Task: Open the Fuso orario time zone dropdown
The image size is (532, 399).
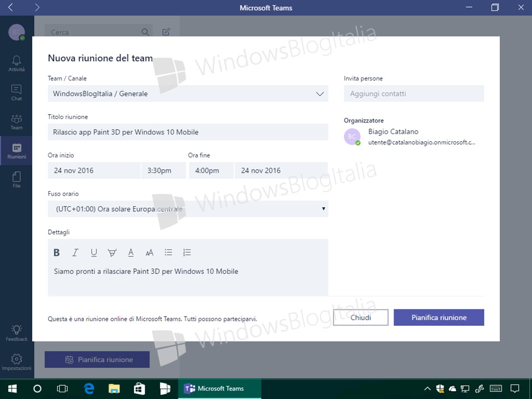Action: point(188,209)
